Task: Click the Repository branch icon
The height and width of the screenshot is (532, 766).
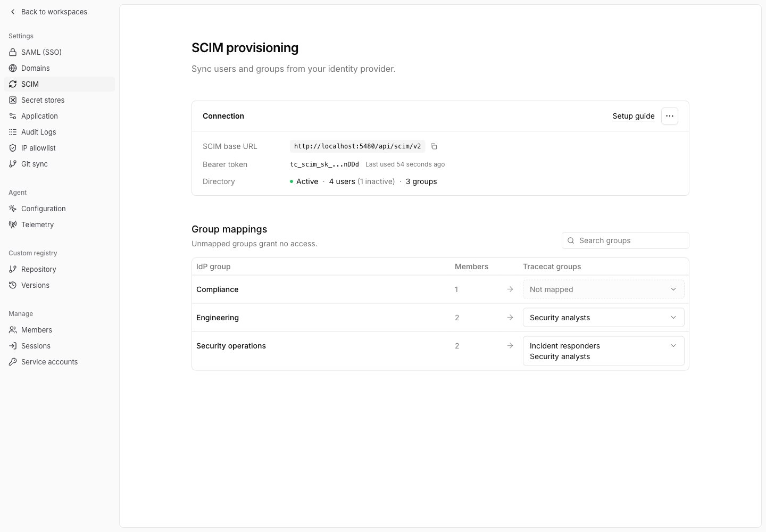Action: point(13,269)
